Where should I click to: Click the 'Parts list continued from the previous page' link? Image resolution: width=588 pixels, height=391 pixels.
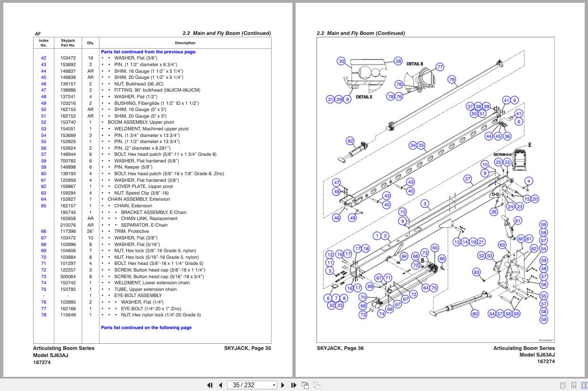[148, 51]
